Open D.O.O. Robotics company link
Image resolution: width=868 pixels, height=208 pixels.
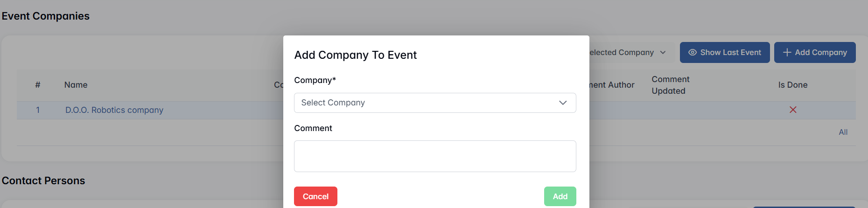(114, 110)
